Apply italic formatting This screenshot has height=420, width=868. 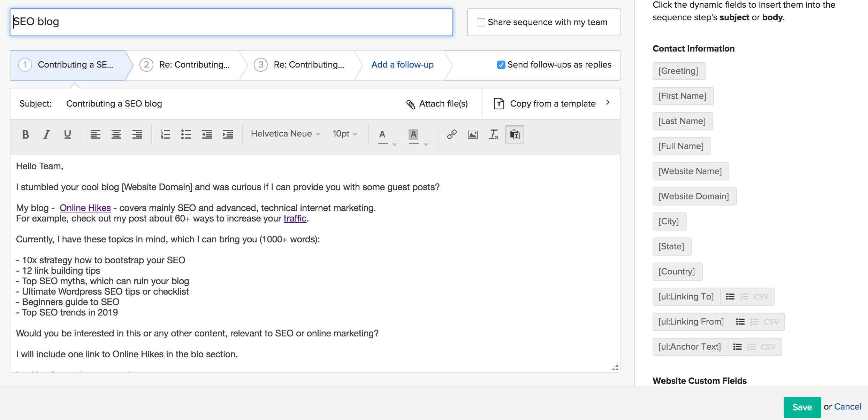tap(46, 134)
